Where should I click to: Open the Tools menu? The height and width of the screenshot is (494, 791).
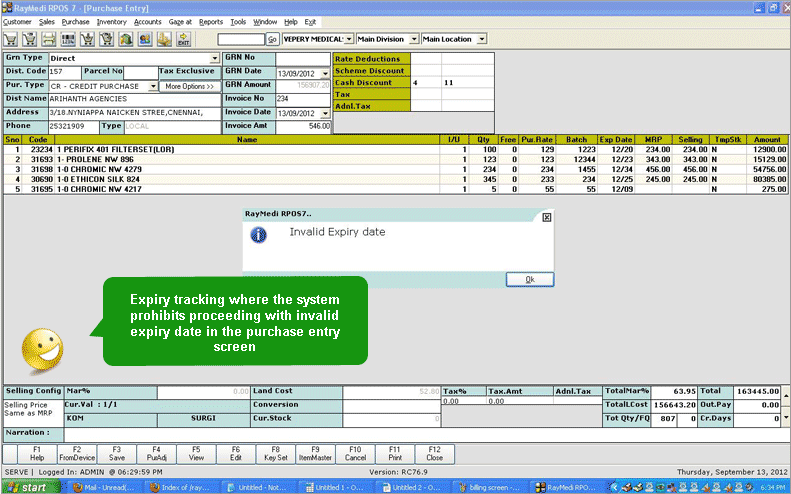pos(238,22)
